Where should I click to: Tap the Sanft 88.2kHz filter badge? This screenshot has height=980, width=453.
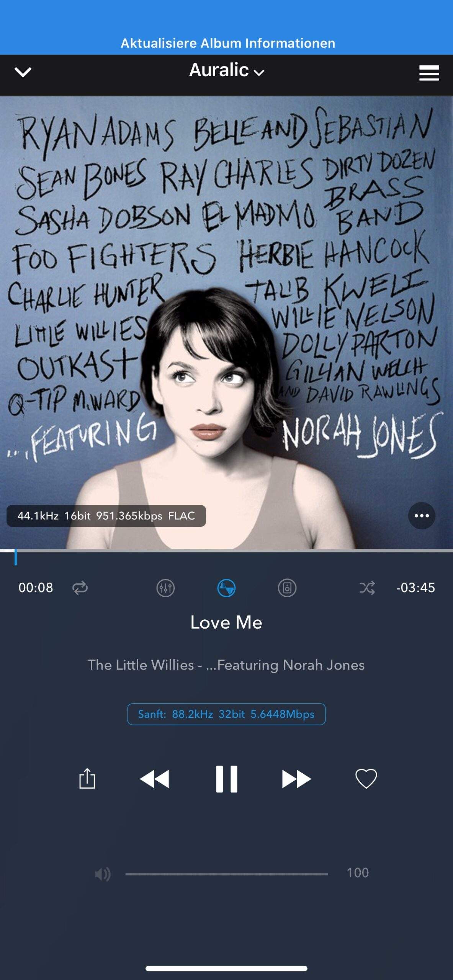point(226,714)
